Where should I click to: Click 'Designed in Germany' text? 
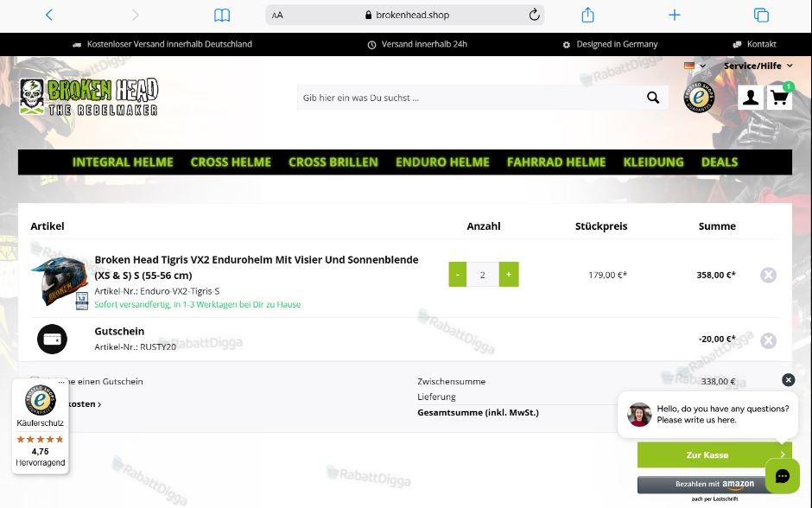pyautogui.click(x=617, y=44)
